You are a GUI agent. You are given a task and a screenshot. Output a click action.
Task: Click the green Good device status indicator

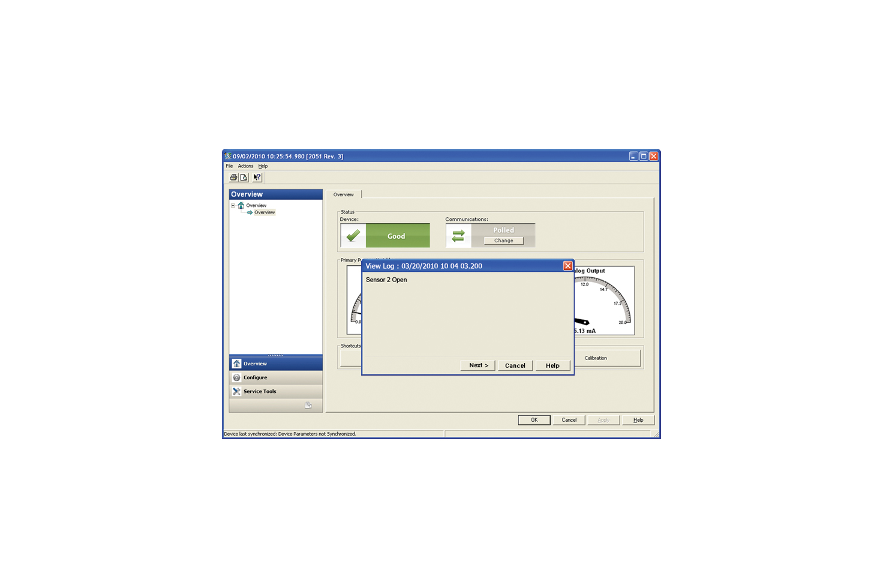pos(397,236)
